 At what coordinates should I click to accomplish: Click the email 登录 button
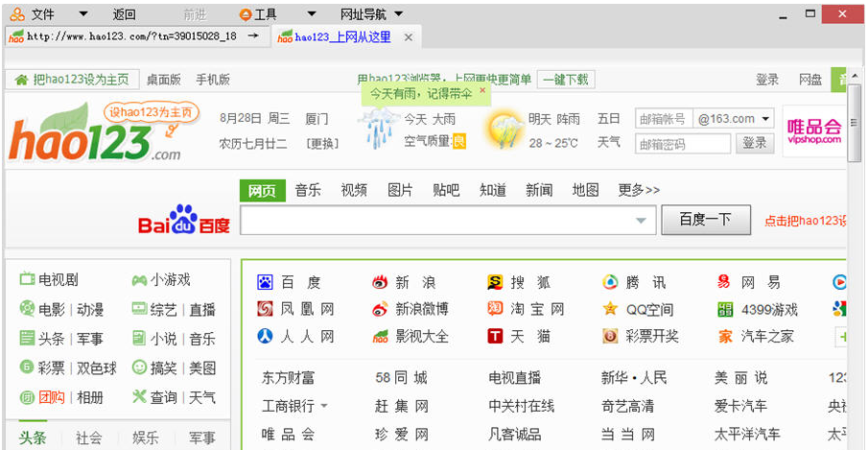755,143
